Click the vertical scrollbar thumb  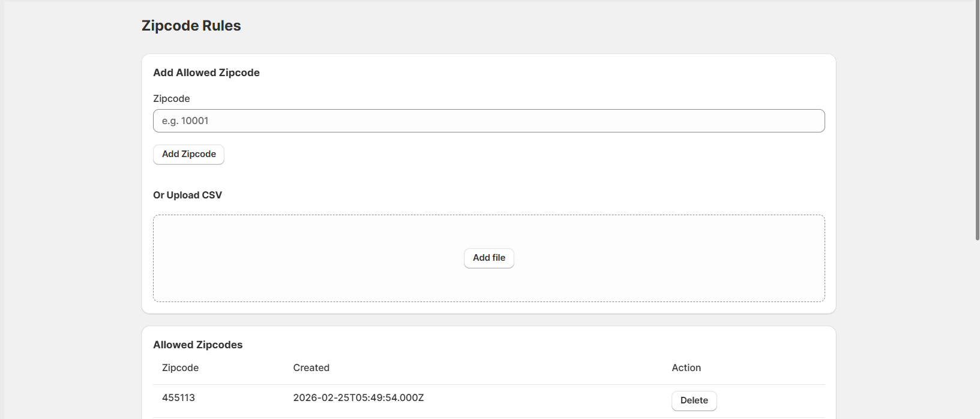coord(976,120)
